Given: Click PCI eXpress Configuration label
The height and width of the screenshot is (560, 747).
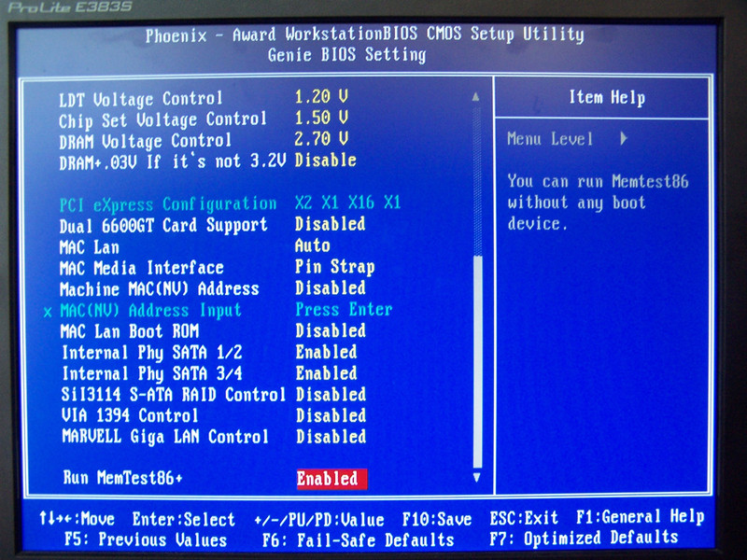Looking at the screenshot, I should pos(168,204).
